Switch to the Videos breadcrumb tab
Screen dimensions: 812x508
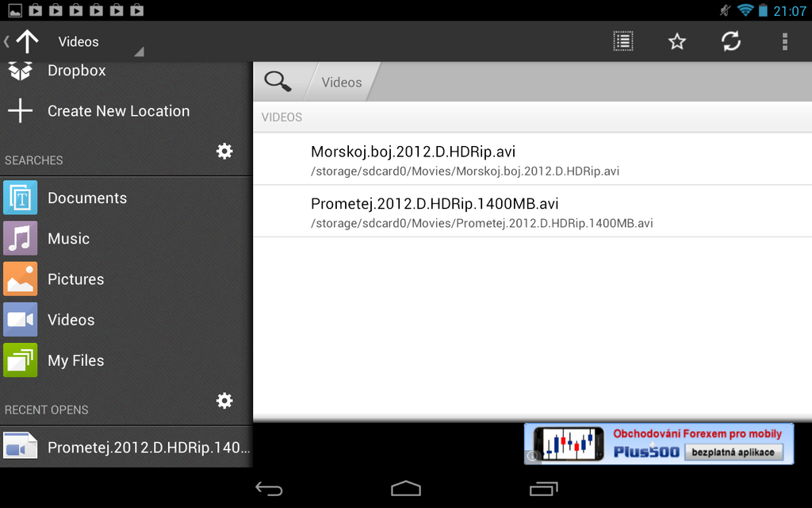(x=341, y=81)
